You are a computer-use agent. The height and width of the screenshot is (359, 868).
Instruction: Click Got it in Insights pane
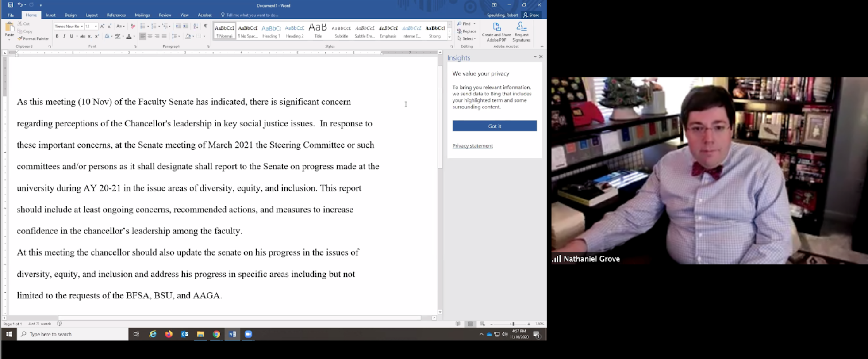coord(495,126)
